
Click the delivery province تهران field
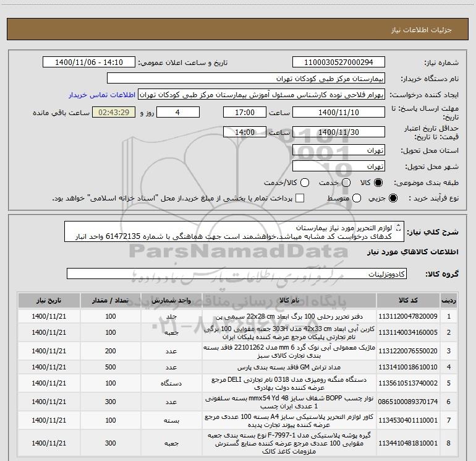pos(339,150)
